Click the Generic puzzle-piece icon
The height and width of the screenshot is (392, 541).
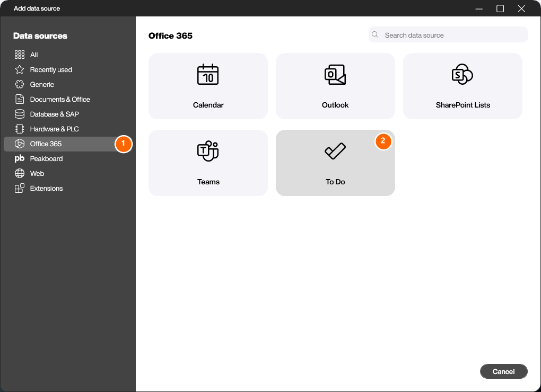[x=20, y=84]
